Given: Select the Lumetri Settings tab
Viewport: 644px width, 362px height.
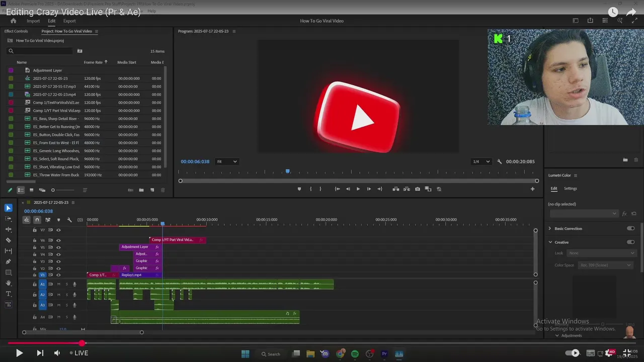Looking at the screenshot, I should point(571,189).
